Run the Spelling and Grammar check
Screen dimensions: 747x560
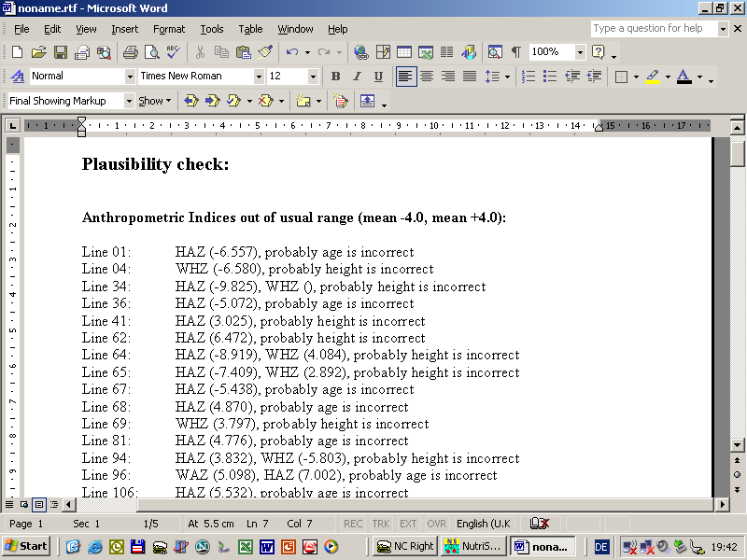[173, 52]
